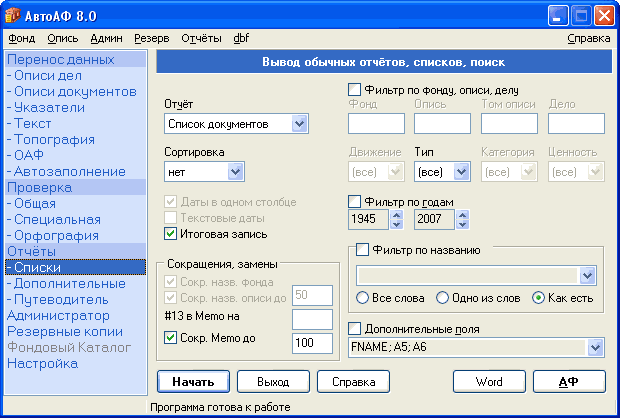Enable Дополнительные поля checkbox
The height and width of the screenshot is (418, 620).
pyautogui.click(x=354, y=328)
